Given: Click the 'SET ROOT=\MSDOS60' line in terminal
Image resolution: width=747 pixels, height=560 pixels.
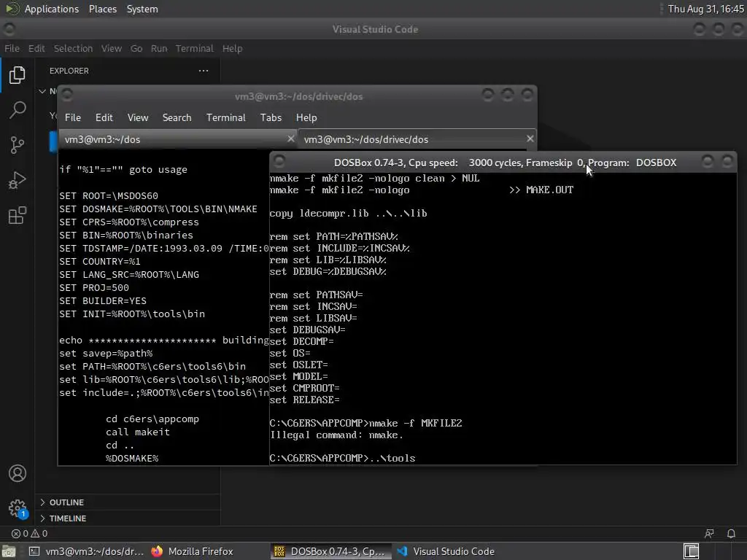Looking at the screenshot, I should [109, 195].
